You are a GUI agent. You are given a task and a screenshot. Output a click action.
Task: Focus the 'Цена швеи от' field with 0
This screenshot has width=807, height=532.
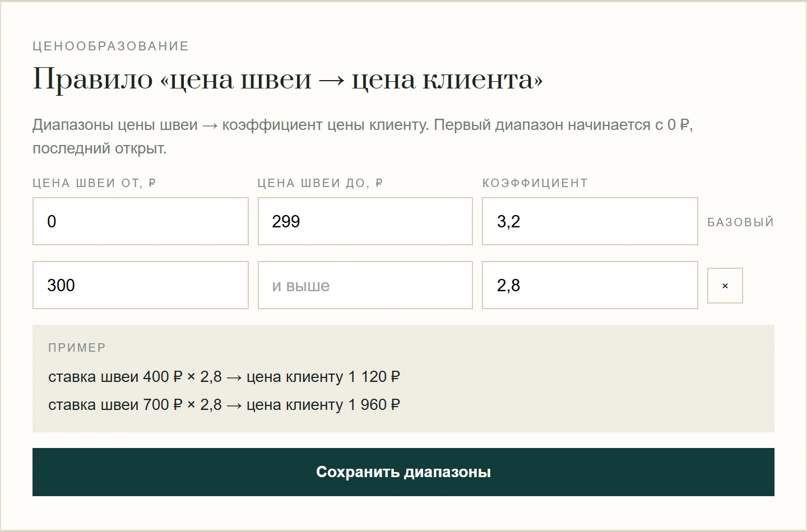(141, 221)
